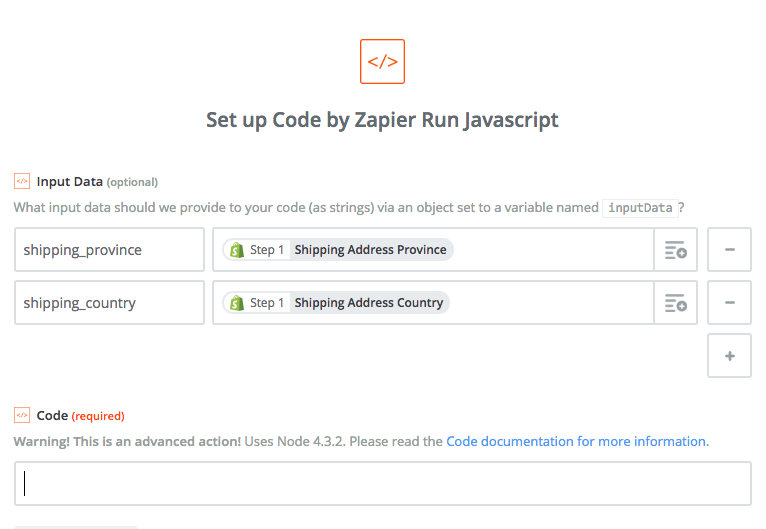Select the Step 1 Shipping Address Province pill
This screenshot has width=766, height=529.
pyautogui.click(x=338, y=250)
